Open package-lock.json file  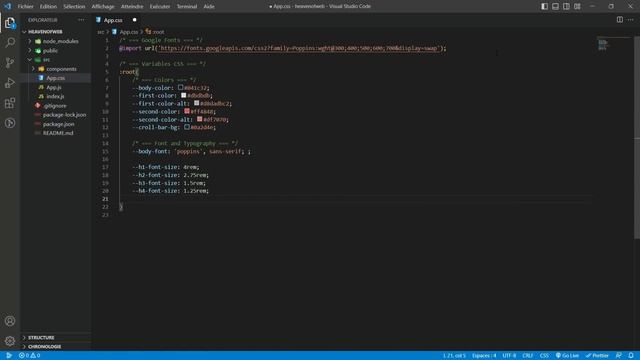coord(56,115)
